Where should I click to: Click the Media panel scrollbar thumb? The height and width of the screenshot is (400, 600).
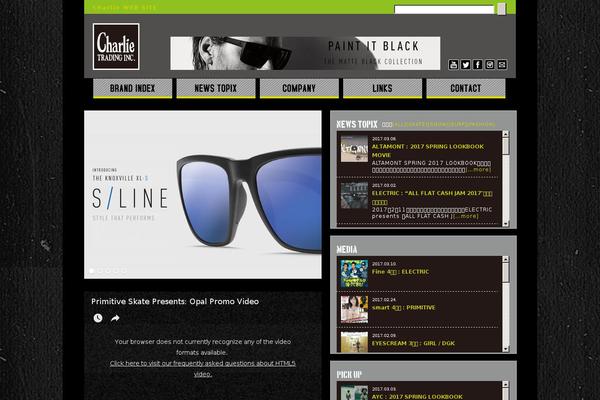click(x=506, y=272)
